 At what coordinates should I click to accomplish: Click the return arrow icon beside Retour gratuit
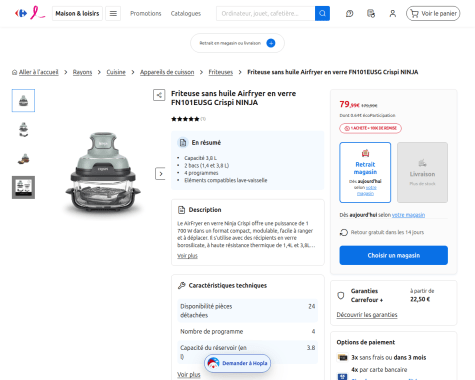pos(344,232)
